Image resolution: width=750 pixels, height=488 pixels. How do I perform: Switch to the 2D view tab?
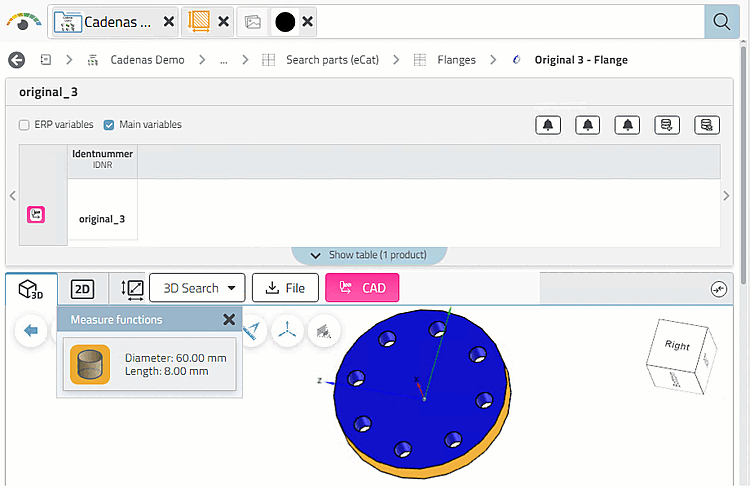pyautogui.click(x=82, y=289)
